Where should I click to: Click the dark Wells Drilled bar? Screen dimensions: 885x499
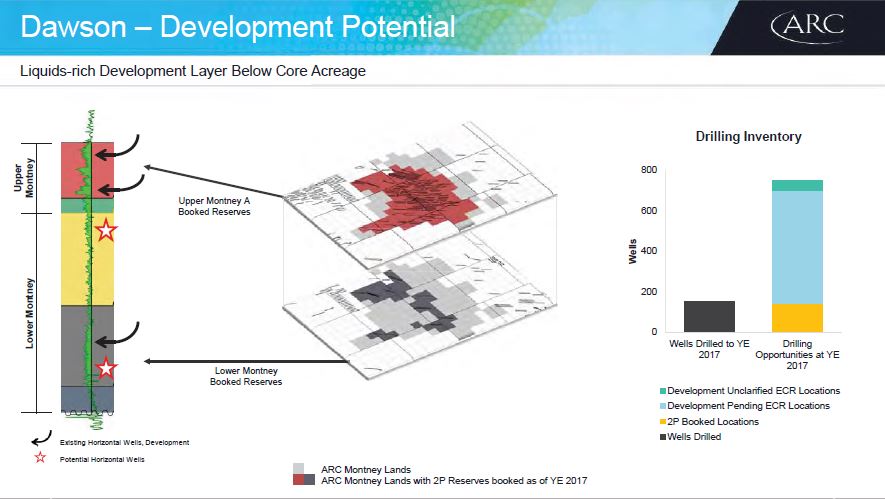(x=709, y=316)
